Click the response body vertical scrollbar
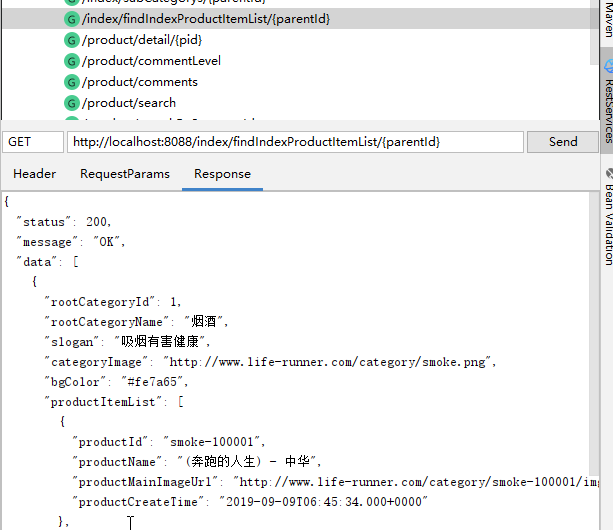The width and height of the screenshot is (613, 530). point(594,333)
